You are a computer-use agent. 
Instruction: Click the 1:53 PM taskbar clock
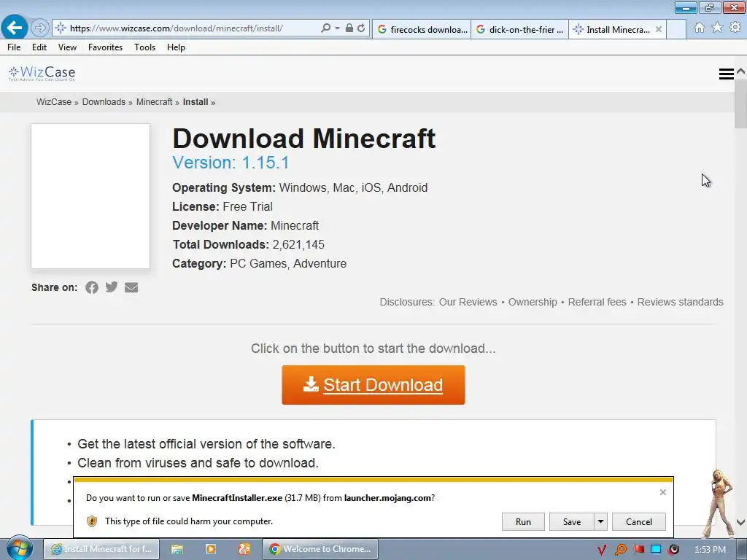[x=710, y=550]
